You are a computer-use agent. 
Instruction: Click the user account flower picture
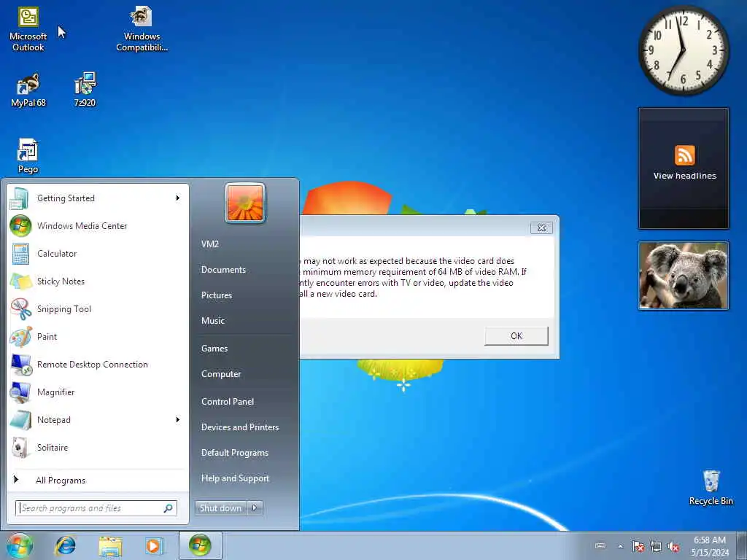(245, 203)
